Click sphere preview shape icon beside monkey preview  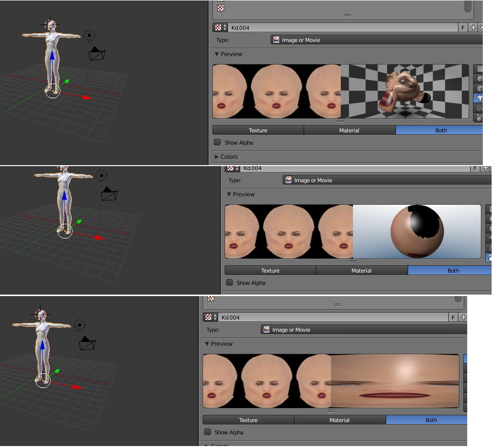tap(479, 79)
